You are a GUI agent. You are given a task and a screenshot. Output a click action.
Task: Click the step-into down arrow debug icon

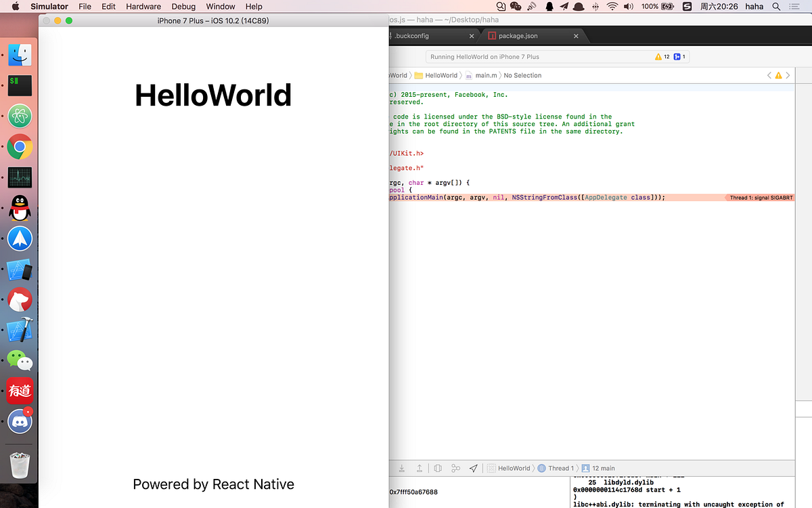pos(401,467)
